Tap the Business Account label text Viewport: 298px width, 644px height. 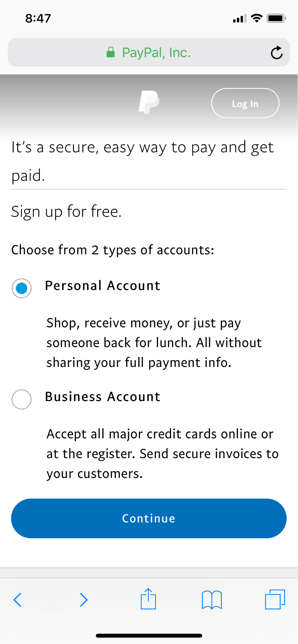[103, 397]
